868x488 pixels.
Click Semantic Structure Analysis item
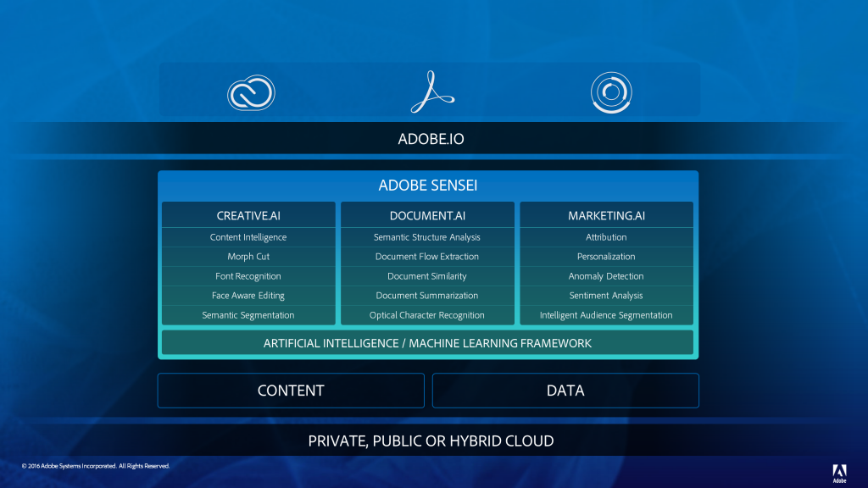click(x=427, y=237)
